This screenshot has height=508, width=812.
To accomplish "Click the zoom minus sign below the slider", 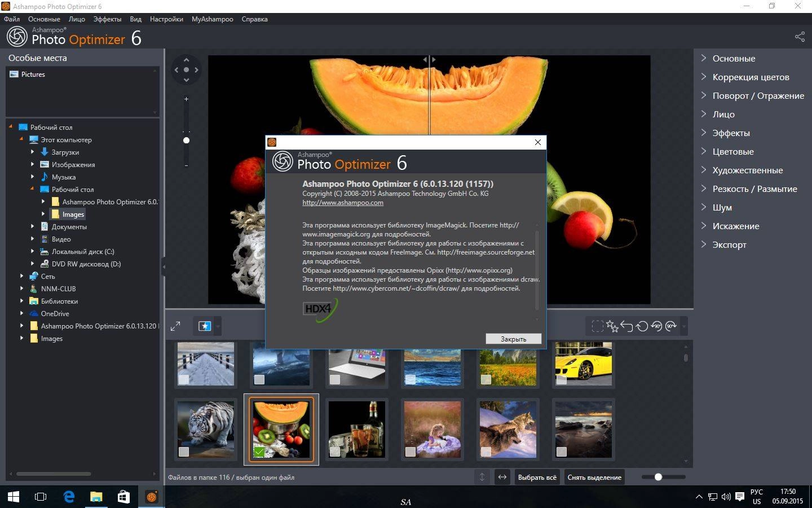I will pyautogui.click(x=186, y=165).
